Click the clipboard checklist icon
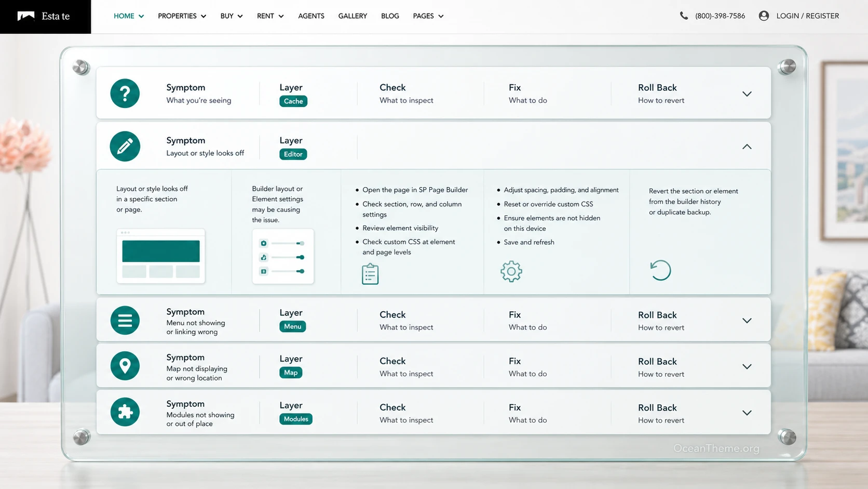868x489 pixels. click(x=370, y=274)
